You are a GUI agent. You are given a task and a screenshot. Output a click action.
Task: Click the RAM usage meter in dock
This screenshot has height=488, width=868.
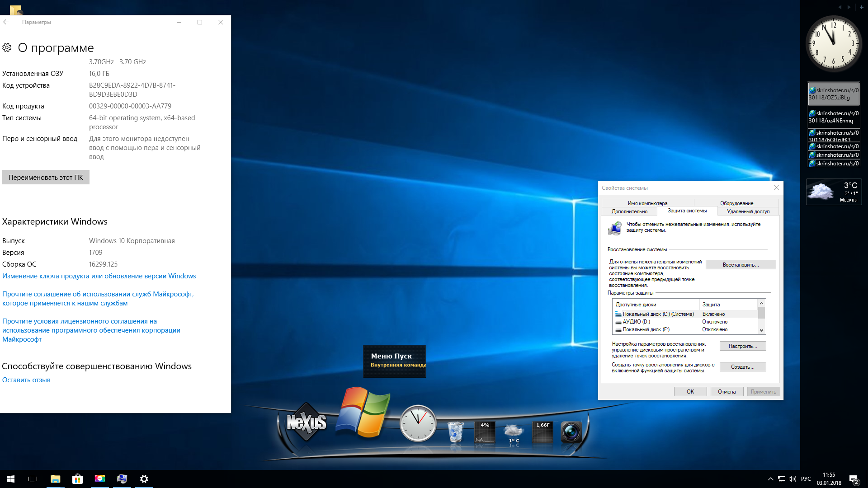(x=542, y=432)
